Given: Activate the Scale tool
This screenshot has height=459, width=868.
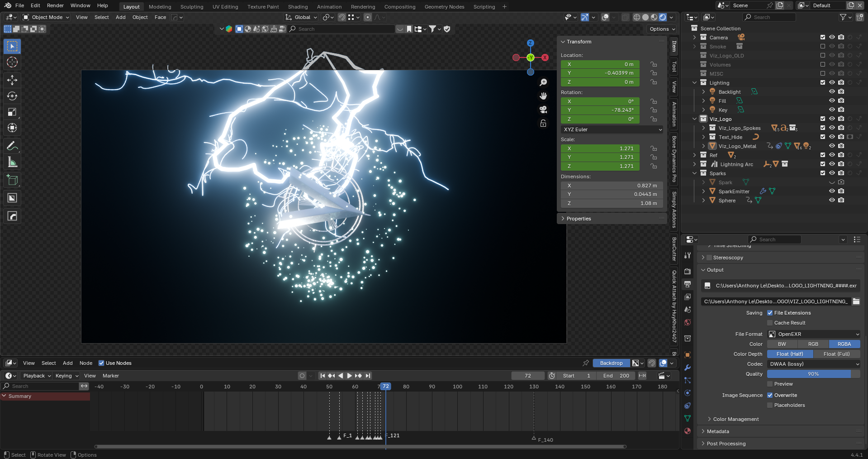Looking at the screenshot, I should coord(12,112).
